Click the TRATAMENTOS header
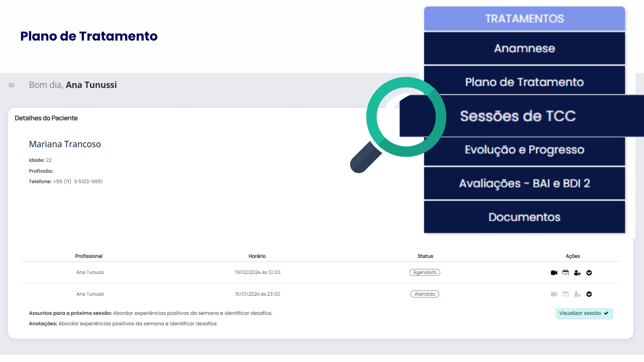 524,19
